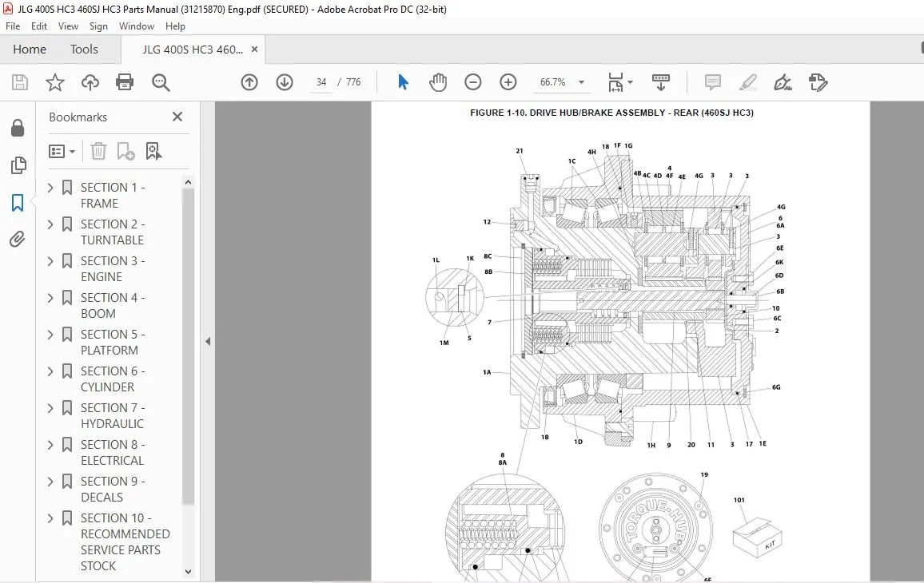Jump to SECTION 10 - RECOMMENDED SERVICE PARTS STOCK
Image resolution: width=924 pixels, height=583 pixels.
point(125,541)
